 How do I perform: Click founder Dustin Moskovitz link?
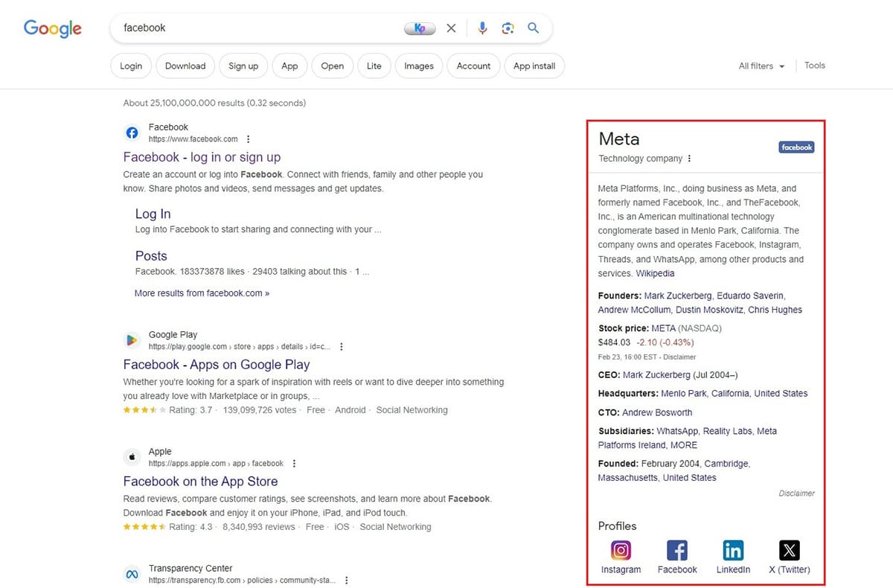pyautogui.click(x=708, y=310)
